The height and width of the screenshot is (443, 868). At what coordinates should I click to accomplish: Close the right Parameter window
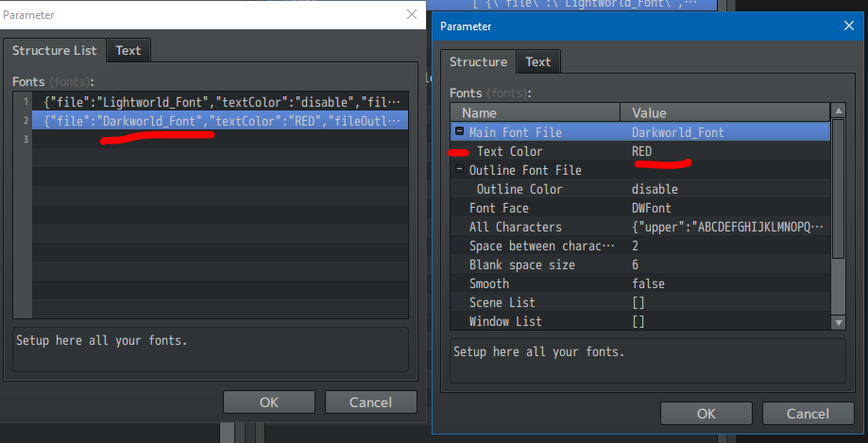[x=848, y=26]
